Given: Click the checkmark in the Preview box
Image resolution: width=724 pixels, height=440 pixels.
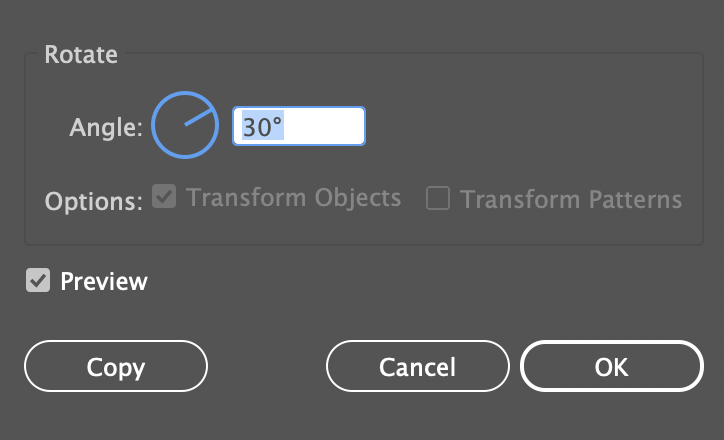Looking at the screenshot, I should coord(38,281).
